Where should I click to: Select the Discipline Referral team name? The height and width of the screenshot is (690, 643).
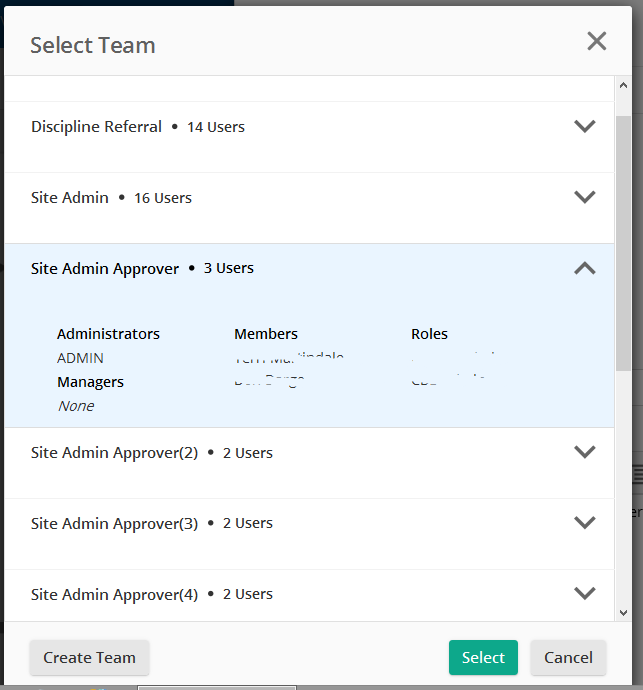point(96,127)
